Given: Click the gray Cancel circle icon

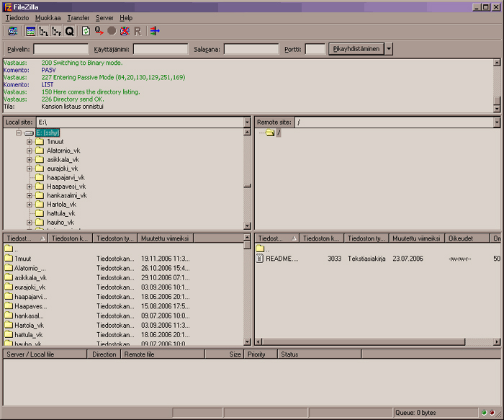Looking at the screenshot, I should 112,31.
